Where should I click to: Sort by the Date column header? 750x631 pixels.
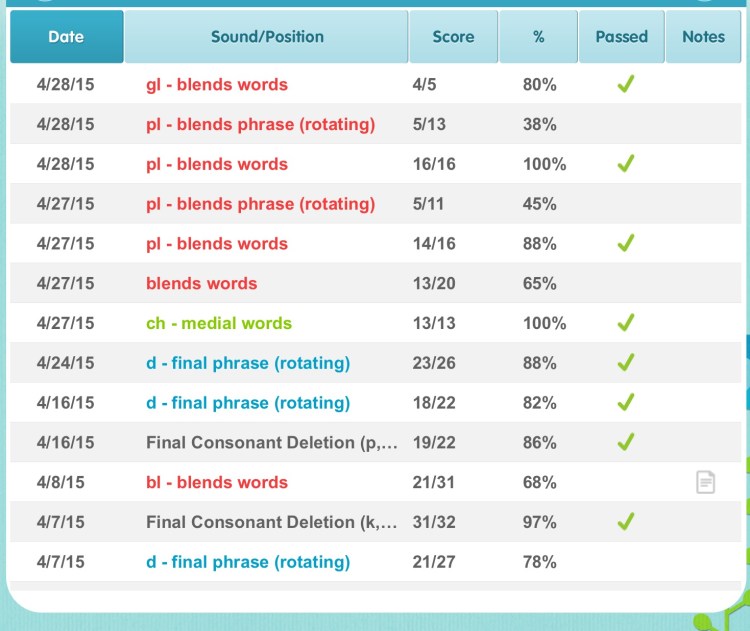tap(66, 37)
